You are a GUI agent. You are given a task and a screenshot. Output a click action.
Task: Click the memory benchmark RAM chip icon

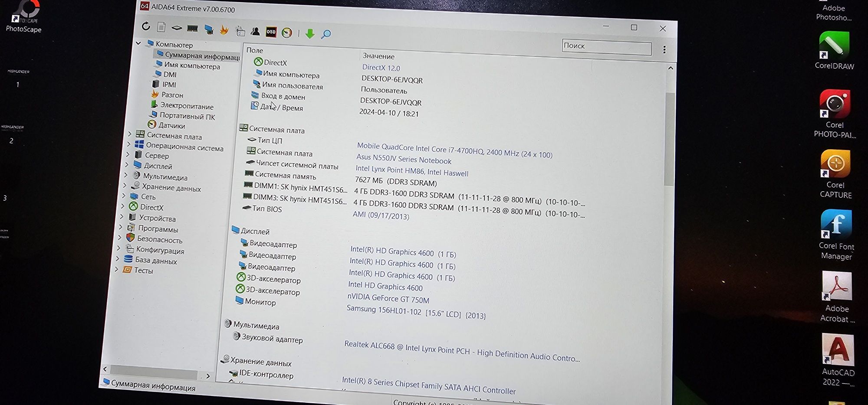point(192,29)
